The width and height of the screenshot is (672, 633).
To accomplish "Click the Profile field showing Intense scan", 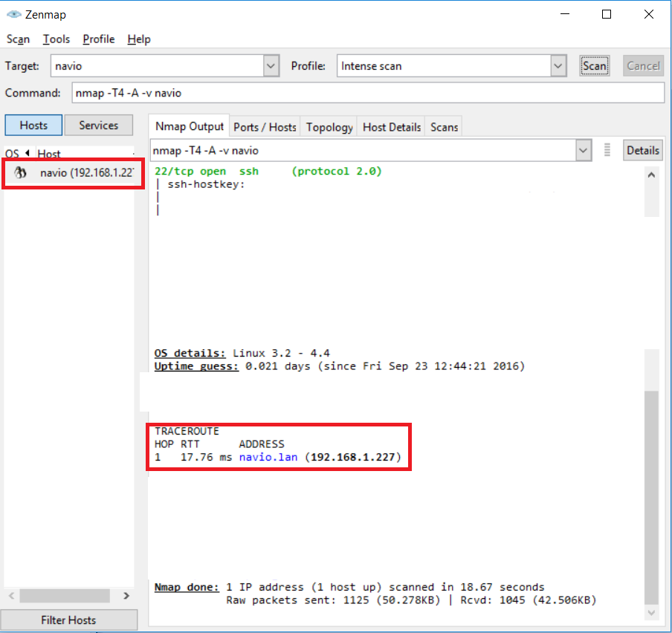I will point(444,66).
